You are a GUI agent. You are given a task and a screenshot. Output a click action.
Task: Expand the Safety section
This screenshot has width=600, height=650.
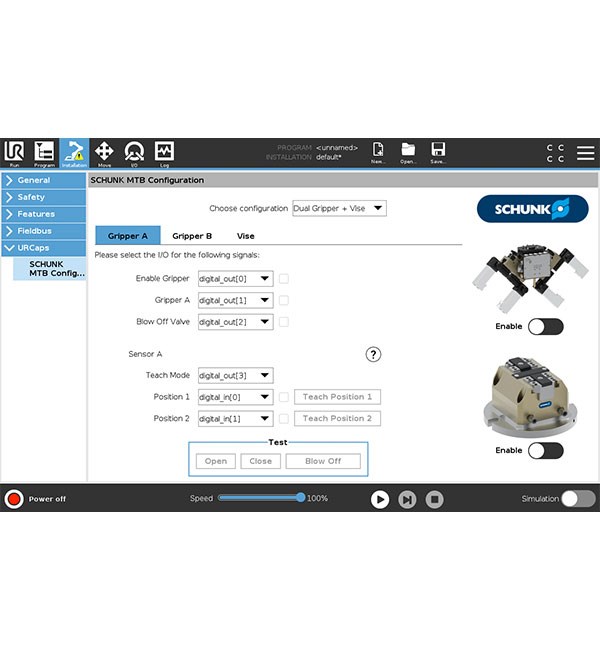pyautogui.click(x=44, y=197)
